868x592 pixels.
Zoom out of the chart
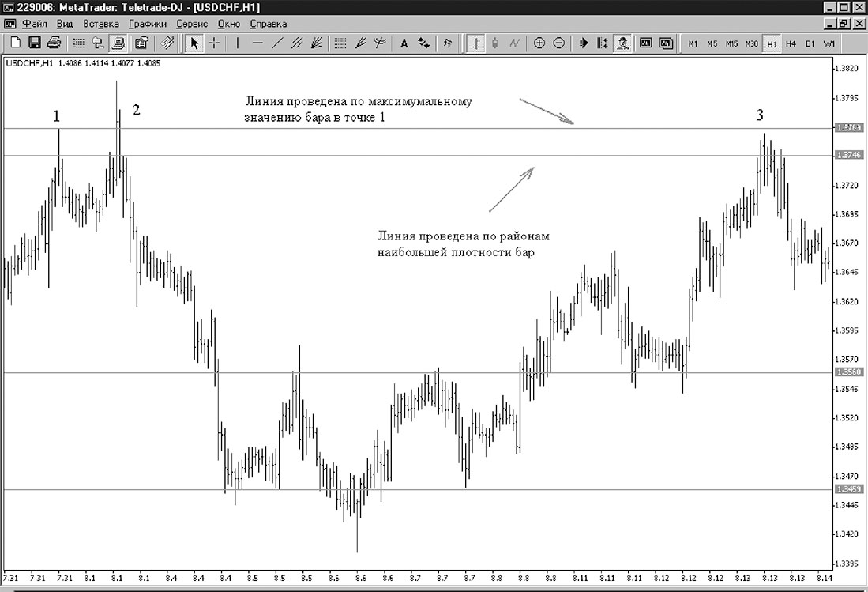click(x=559, y=43)
